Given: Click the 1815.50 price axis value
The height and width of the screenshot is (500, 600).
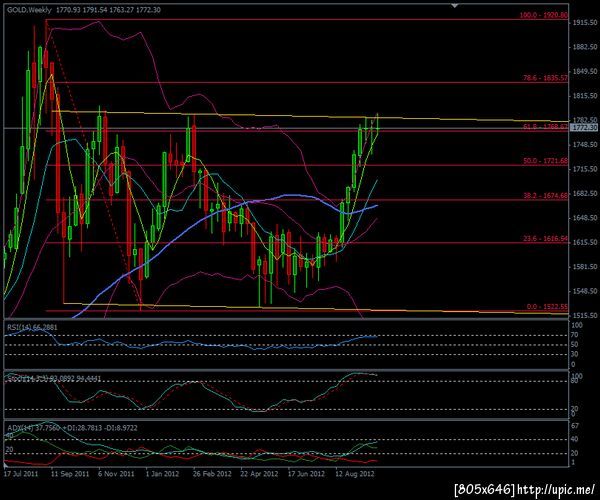Looking at the screenshot, I should [x=585, y=96].
